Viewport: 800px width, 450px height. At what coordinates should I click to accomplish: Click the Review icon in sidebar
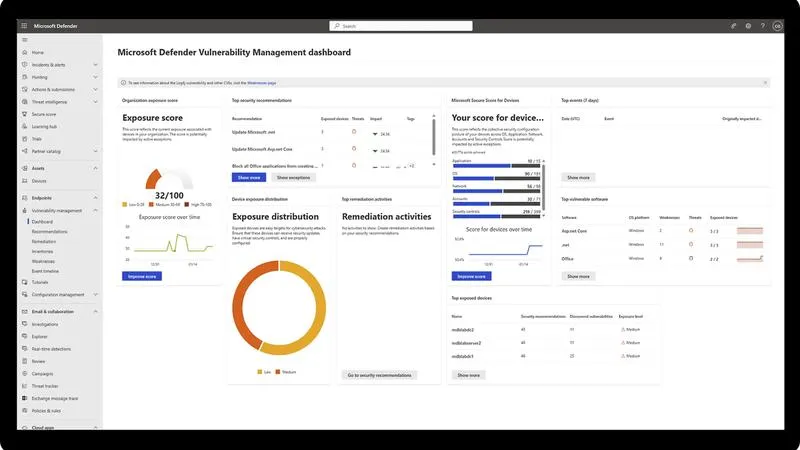(x=24, y=361)
